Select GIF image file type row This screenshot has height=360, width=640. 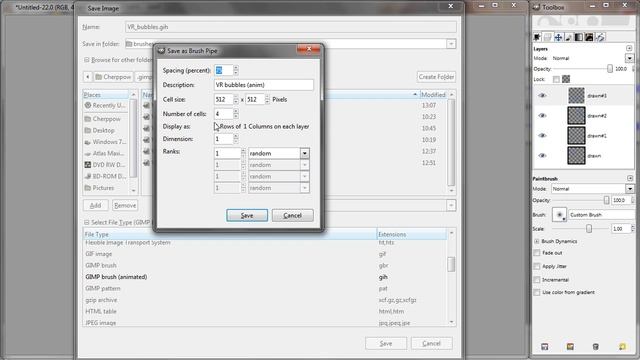(x=264, y=254)
